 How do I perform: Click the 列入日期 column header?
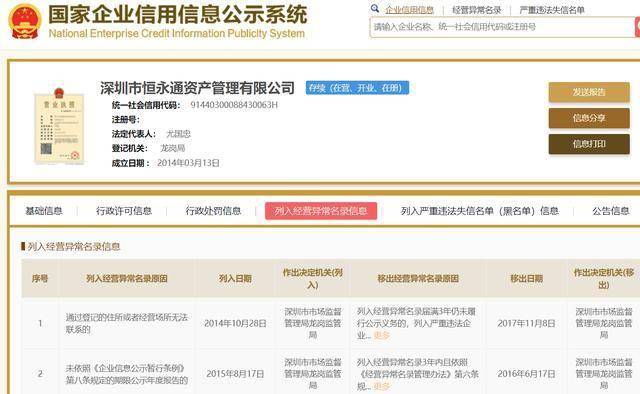pyautogui.click(x=235, y=278)
